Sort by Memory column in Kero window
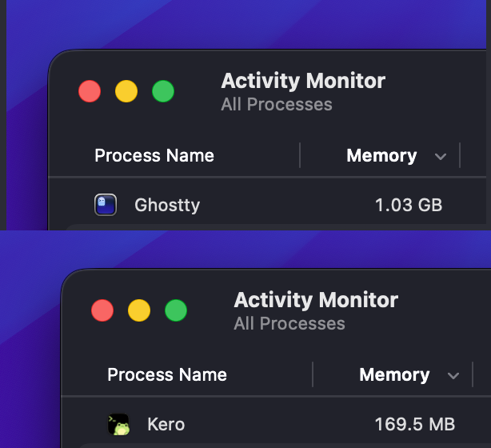 [x=394, y=375]
